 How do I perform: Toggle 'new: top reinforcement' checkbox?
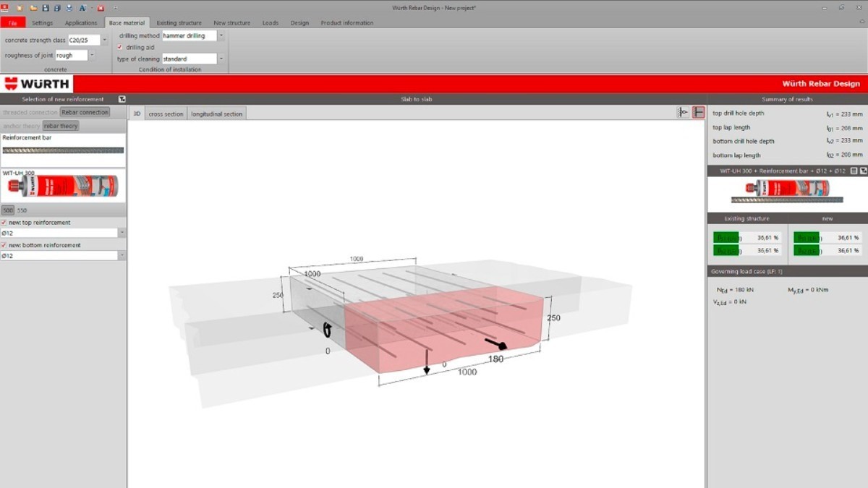tap(4, 223)
